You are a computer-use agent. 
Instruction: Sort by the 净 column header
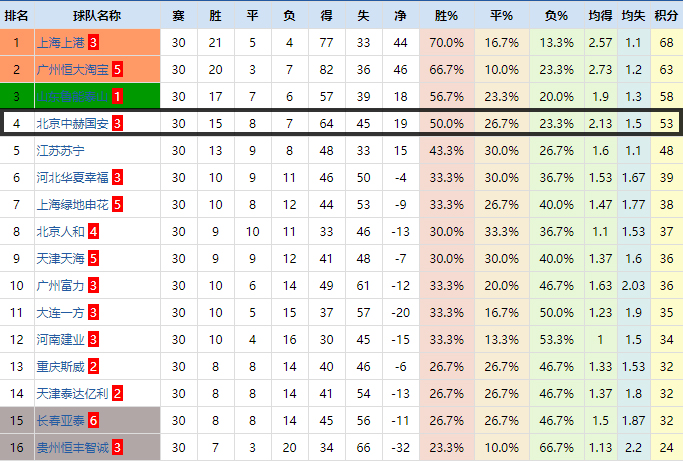(x=401, y=16)
